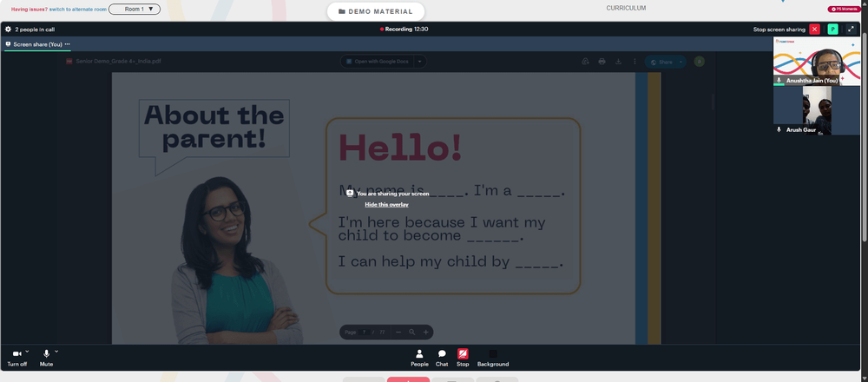Expand Open with dropdown arrow

coord(420,62)
